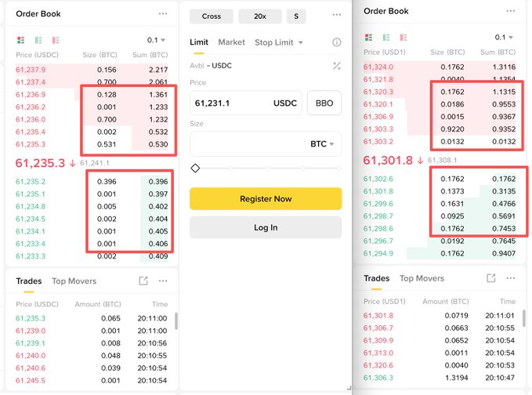This screenshot has height=395, width=532.
Task: Click last price 61,235.3 in left Order Book
Action: 40,163
